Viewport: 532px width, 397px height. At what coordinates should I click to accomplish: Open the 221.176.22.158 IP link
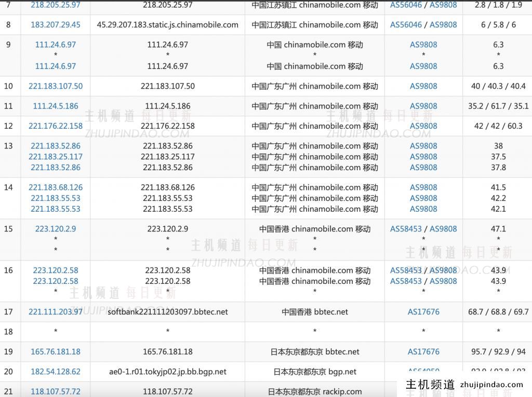click(56, 126)
